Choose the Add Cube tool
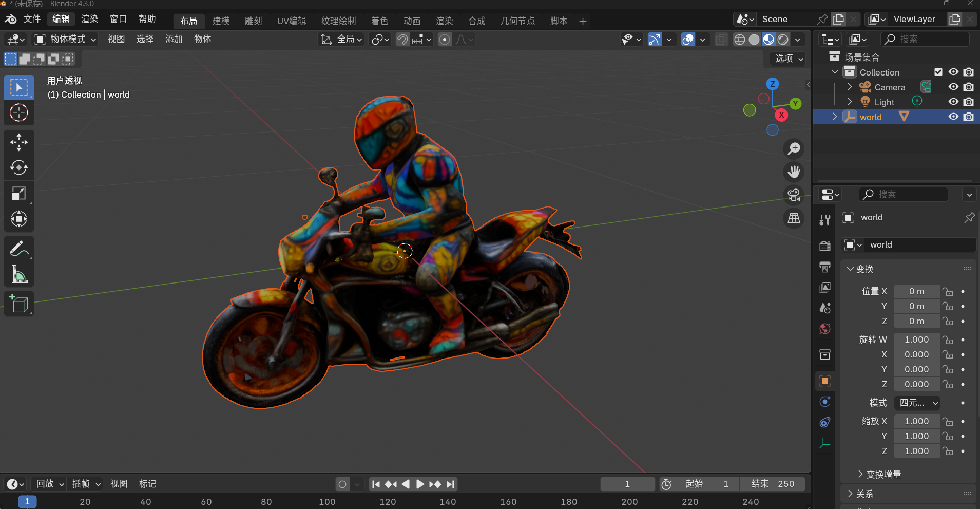980x509 pixels. [x=19, y=304]
